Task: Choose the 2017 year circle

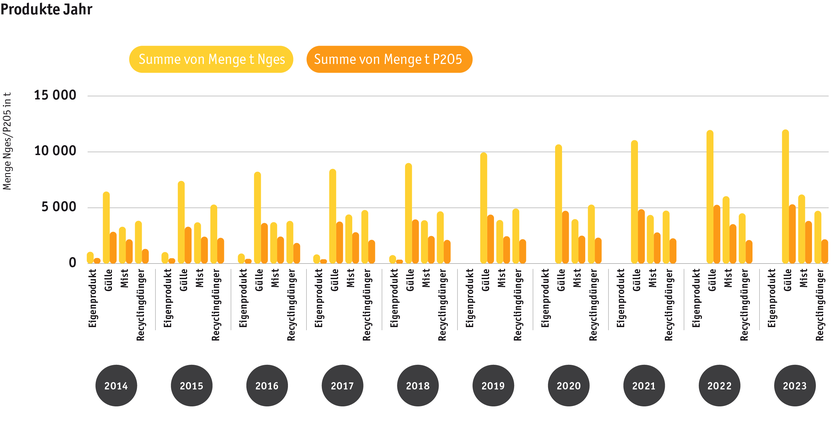Action: tap(342, 385)
